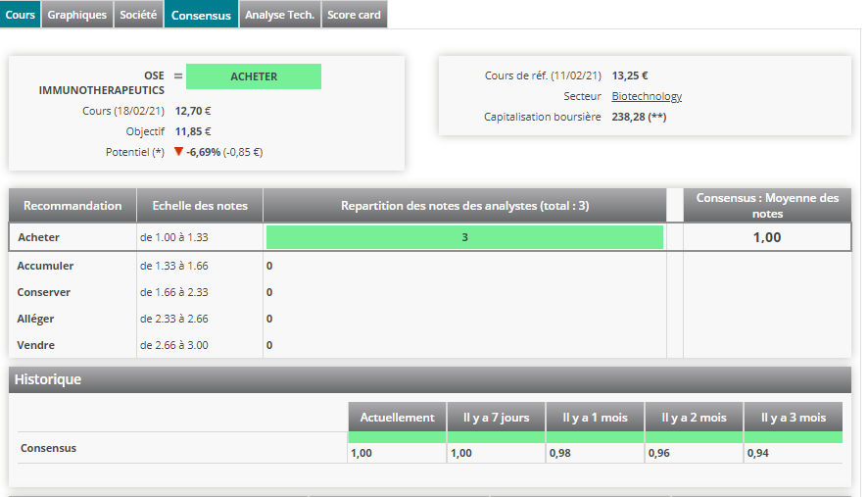Select the Conserver row label
The height and width of the screenshot is (497, 868).
44,292
